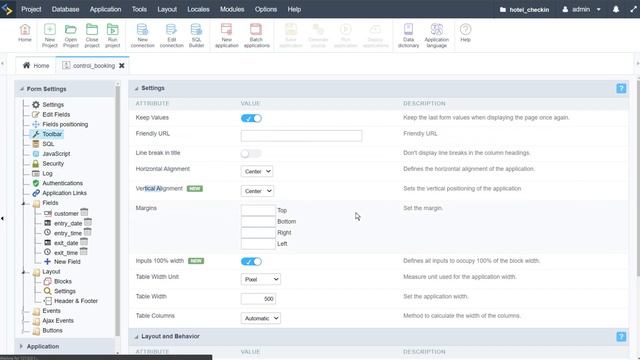Click the left sidebar collapse arrow
Screen dimensions: 640x360
pos(2,218)
